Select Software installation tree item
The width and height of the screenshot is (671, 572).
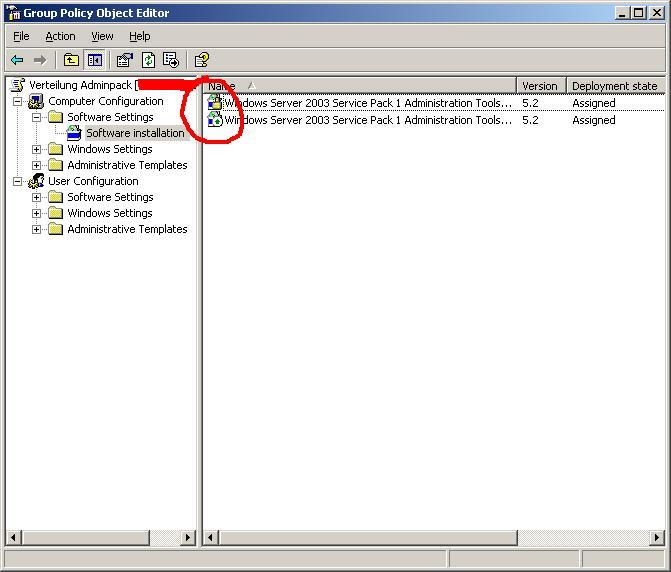point(135,133)
